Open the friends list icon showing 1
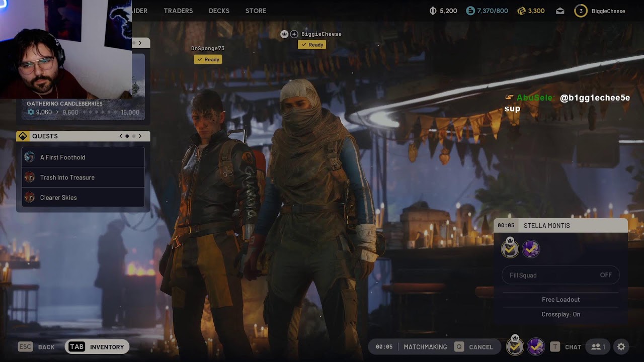Screen dimensions: 644x362 coord(599,347)
